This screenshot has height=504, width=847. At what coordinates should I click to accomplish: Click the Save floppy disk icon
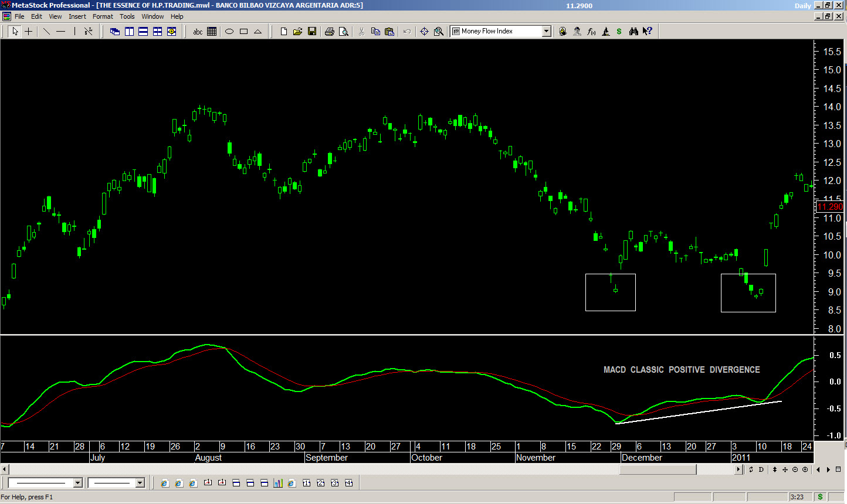[x=312, y=32]
